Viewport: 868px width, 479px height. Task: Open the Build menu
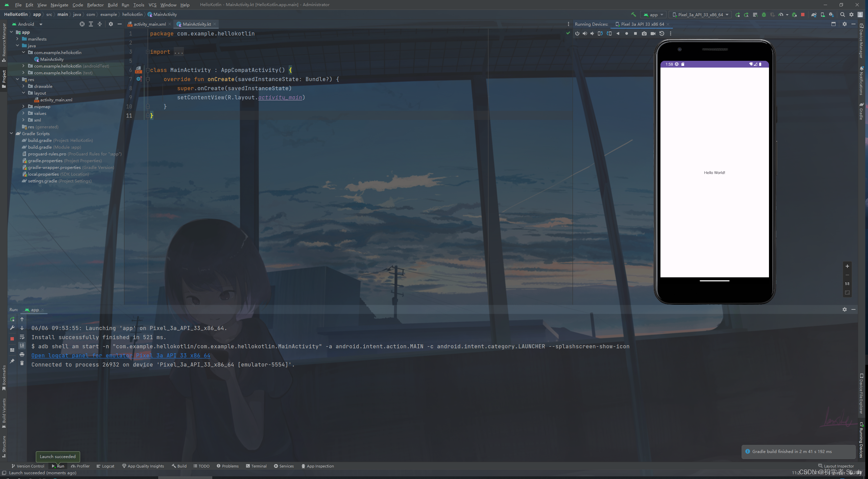pyautogui.click(x=113, y=5)
